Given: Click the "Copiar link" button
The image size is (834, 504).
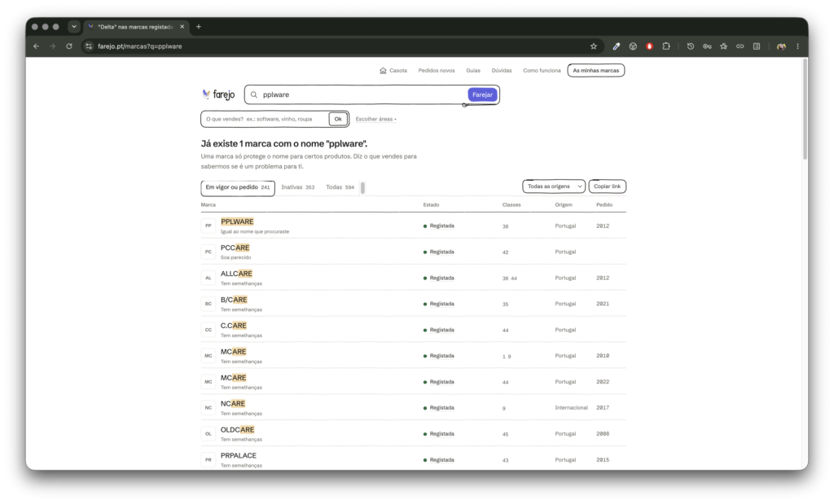Looking at the screenshot, I should point(607,186).
